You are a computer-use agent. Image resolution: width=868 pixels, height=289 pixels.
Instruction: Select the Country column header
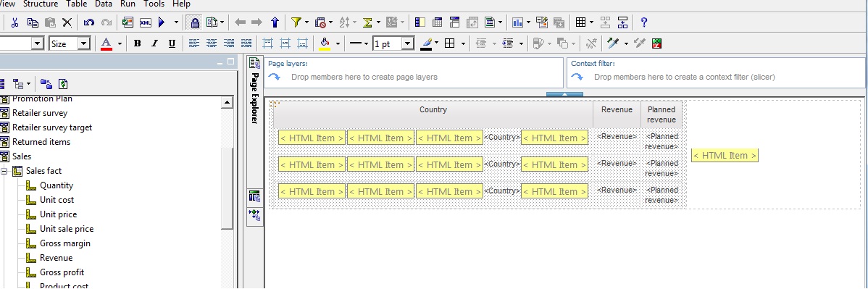click(433, 114)
